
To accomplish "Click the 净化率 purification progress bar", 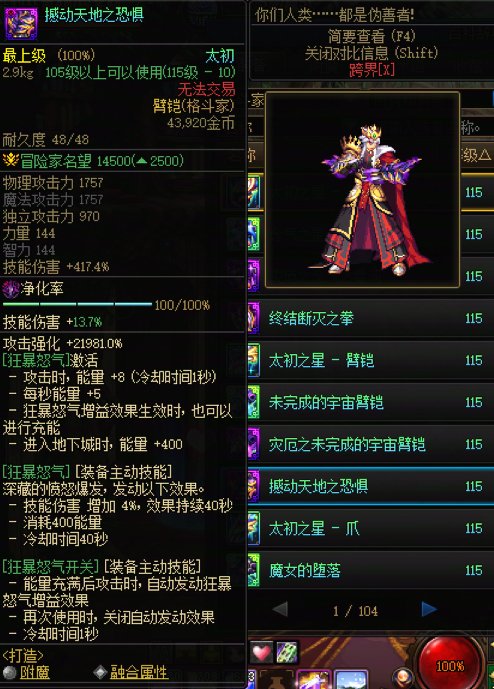I will click(77, 304).
